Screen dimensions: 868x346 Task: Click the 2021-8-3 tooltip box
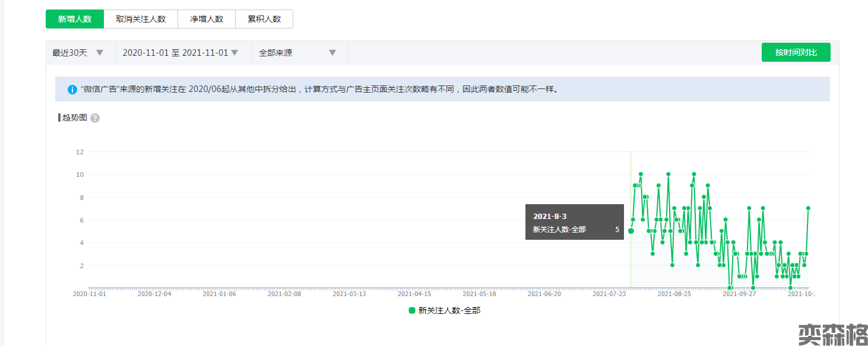(x=574, y=222)
